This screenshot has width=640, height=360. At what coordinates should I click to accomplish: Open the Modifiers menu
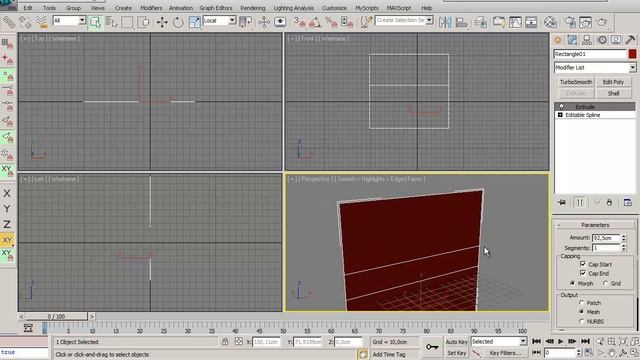151,8
